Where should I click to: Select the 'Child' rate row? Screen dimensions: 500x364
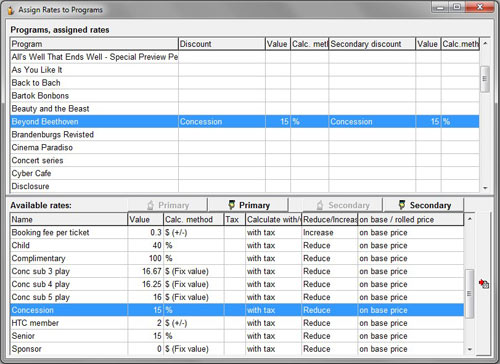point(237,245)
